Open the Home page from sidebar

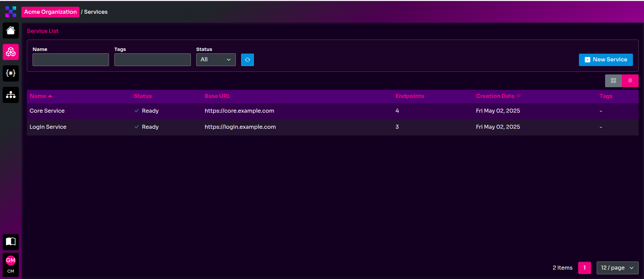(x=11, y=31)
